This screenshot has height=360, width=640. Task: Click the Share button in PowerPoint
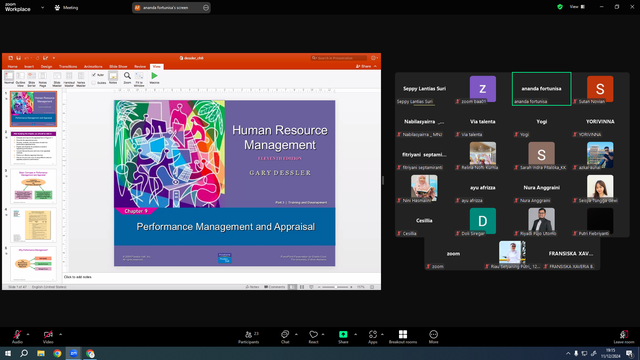pos(364,66)
